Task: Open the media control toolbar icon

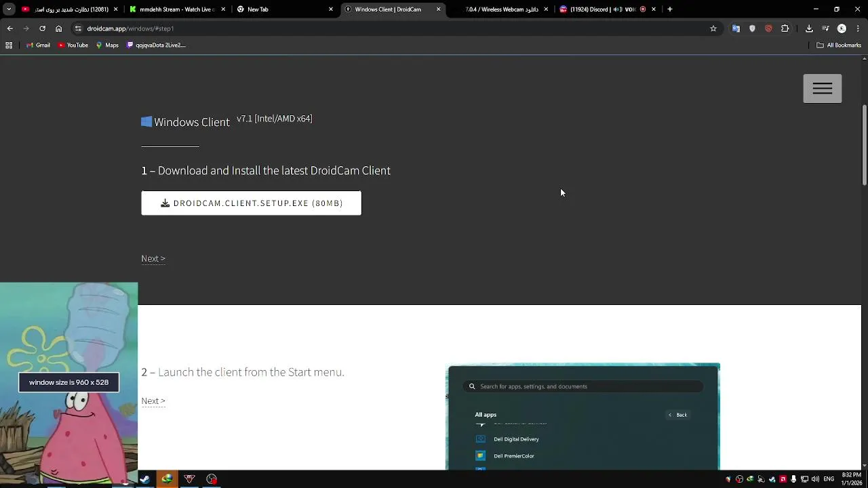Action: point(825,28)
